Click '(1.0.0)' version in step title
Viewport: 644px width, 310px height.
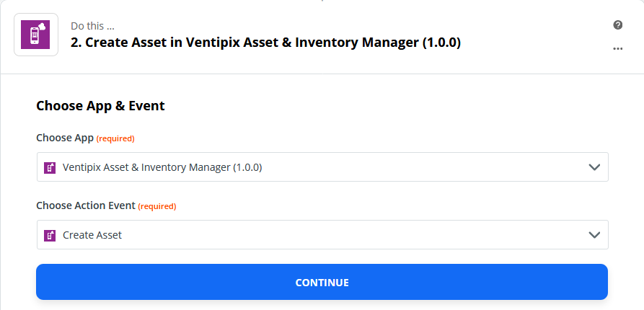[441, 43]
